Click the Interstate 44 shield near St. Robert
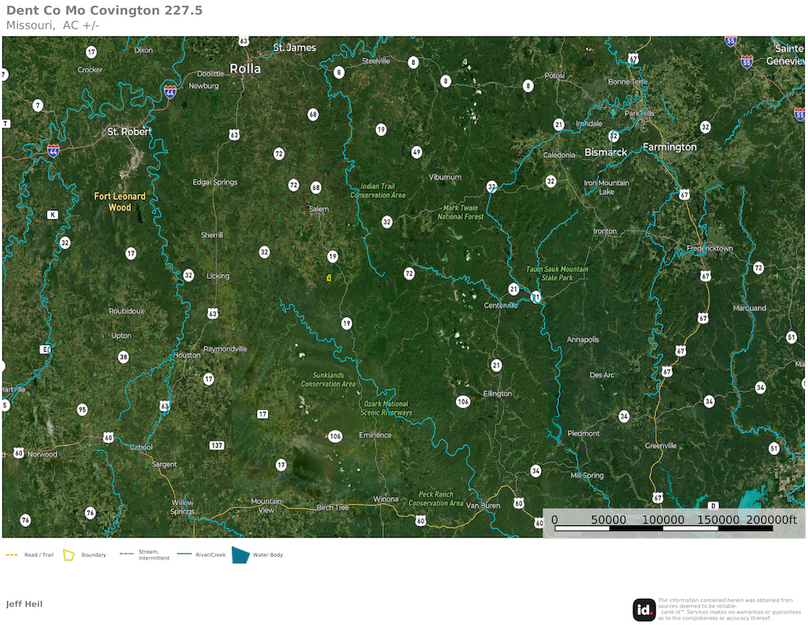 (x=52, y=150)
